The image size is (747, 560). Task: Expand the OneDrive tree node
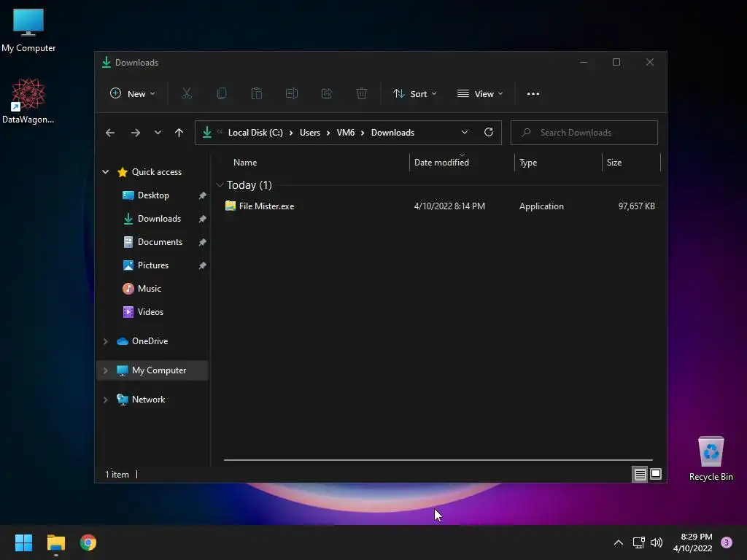(x=105, y=341)
